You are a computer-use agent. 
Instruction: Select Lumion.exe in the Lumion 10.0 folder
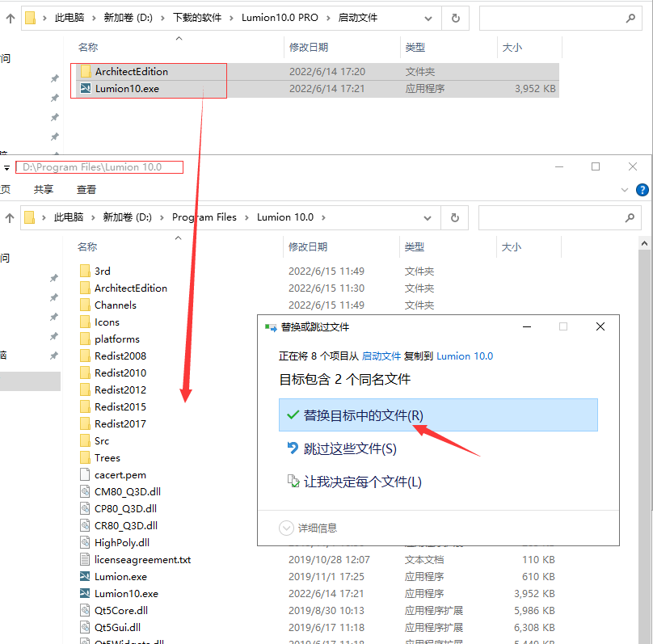(x=120, y=577)
